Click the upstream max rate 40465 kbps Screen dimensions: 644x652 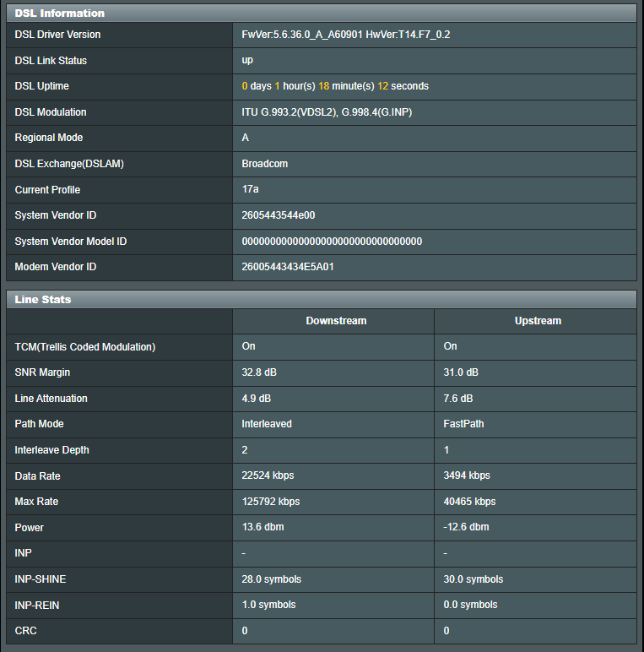[x=469, y=502]
